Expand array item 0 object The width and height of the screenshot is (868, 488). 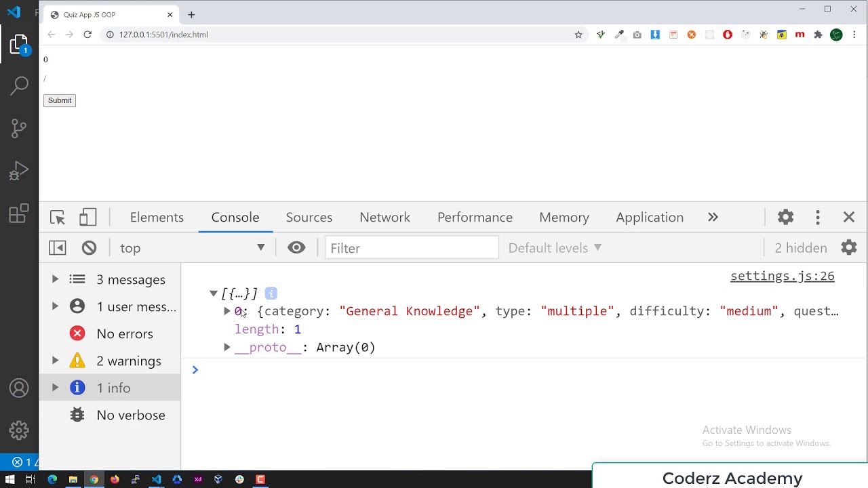(x=227, y=311)
